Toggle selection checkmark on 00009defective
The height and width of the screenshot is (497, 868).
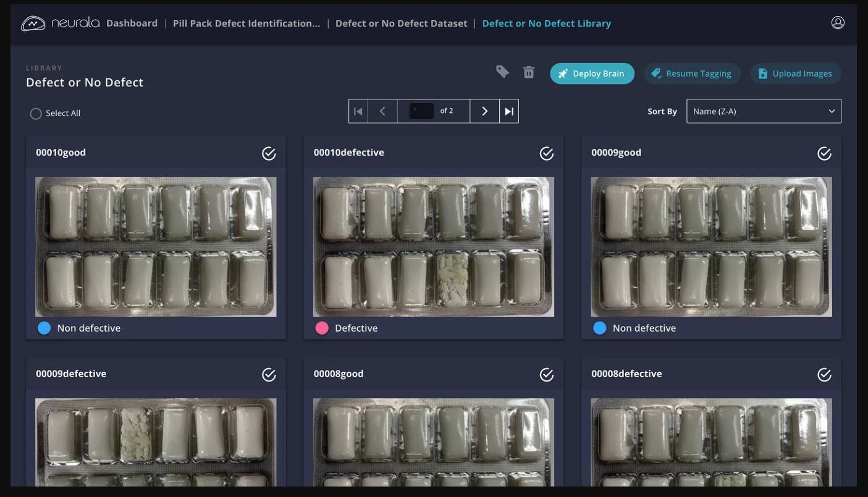pyautogui.click(x=269, y=375)
